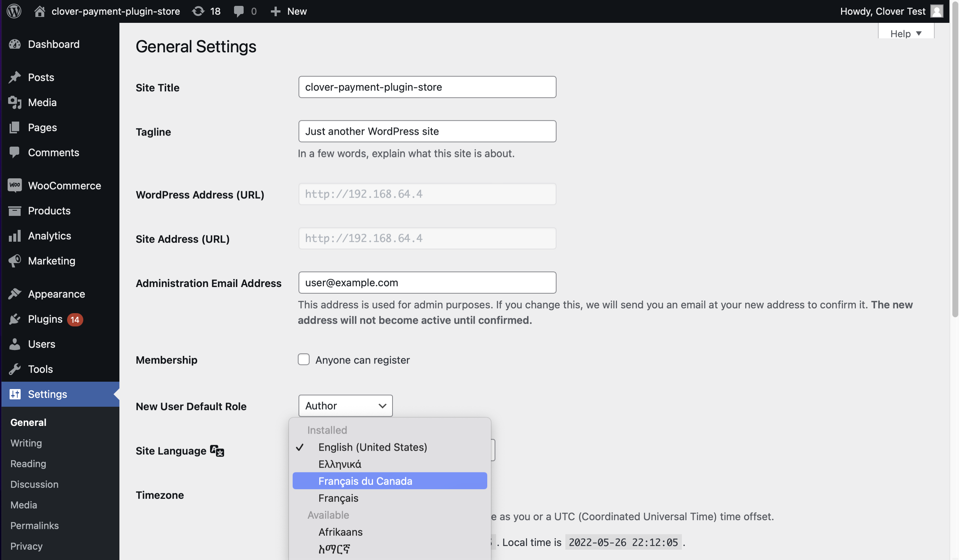Go to Permalinks settings
The height and width of the screenshot is (560, 959).
click(x=34, y=525)
